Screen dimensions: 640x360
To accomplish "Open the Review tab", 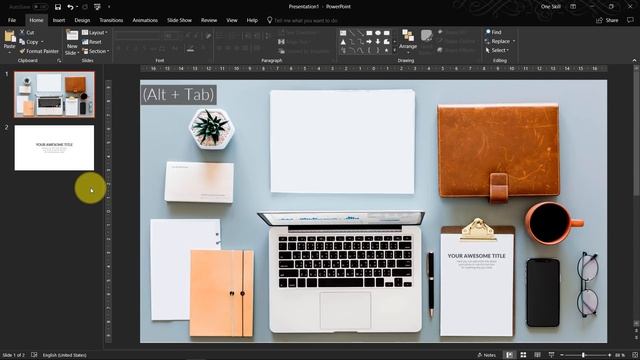I will (x=209, y=20).
